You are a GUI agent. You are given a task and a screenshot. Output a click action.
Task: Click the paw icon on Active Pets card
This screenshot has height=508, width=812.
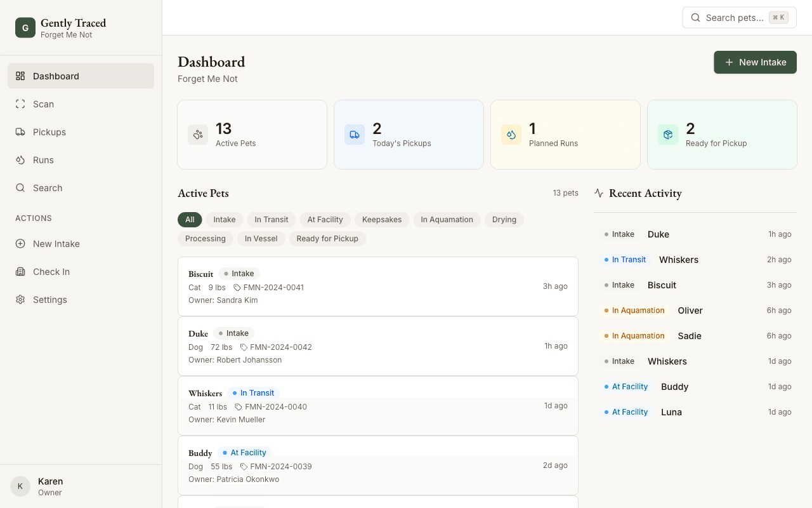(197, 135)
